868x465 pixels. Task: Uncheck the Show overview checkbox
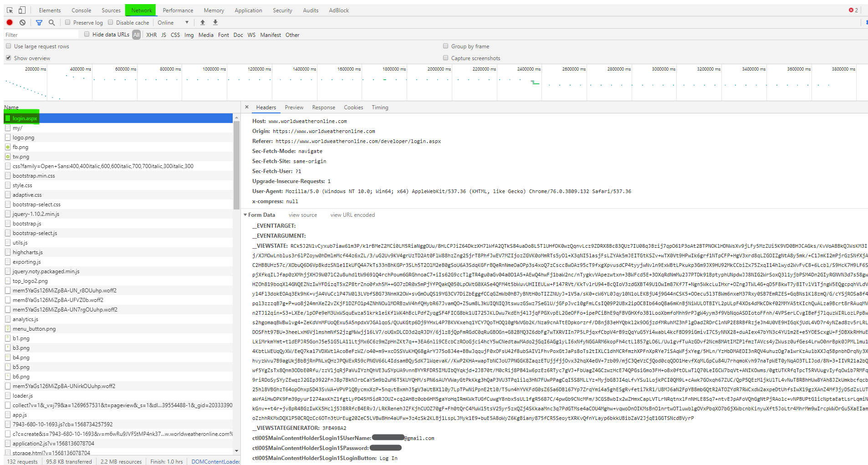[8, 58]
